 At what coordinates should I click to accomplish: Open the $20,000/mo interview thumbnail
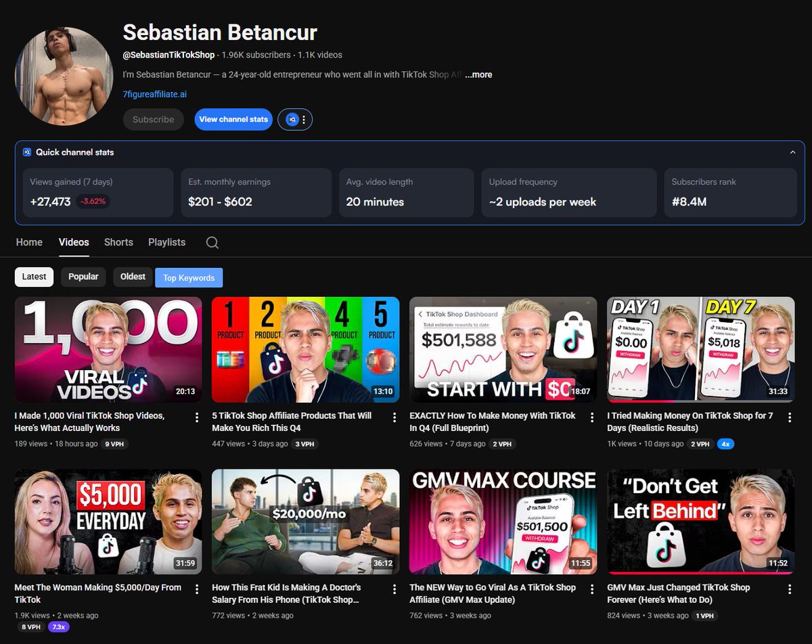click(x=306, y=522)
